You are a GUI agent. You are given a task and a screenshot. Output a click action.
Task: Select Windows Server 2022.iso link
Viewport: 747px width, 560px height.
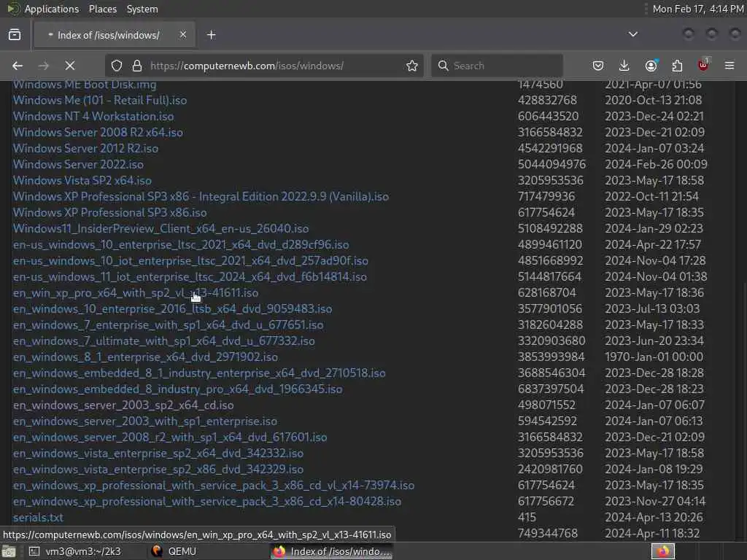click(x=78, y=165)
